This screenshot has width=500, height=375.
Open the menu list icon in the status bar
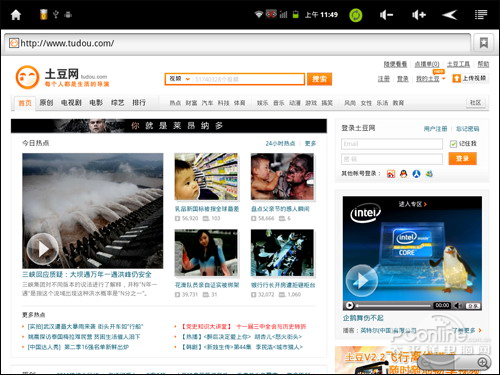coord(481,15)
